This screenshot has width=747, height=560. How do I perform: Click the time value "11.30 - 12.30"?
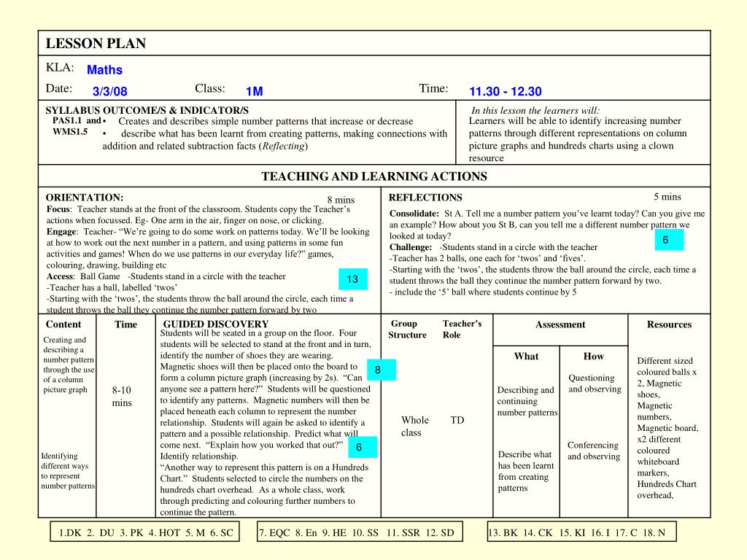coord(506,91)
